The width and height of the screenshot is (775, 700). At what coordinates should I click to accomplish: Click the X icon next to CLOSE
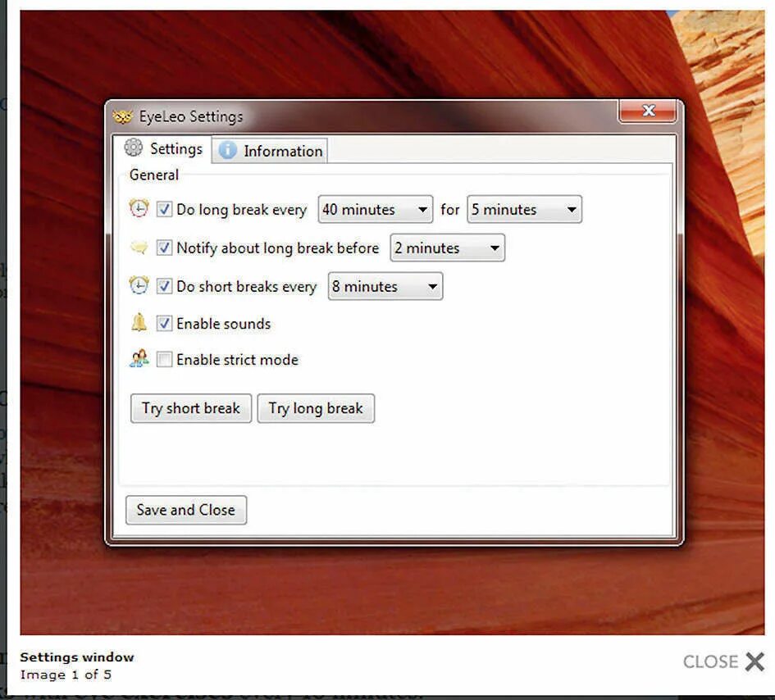pos(754,661)
